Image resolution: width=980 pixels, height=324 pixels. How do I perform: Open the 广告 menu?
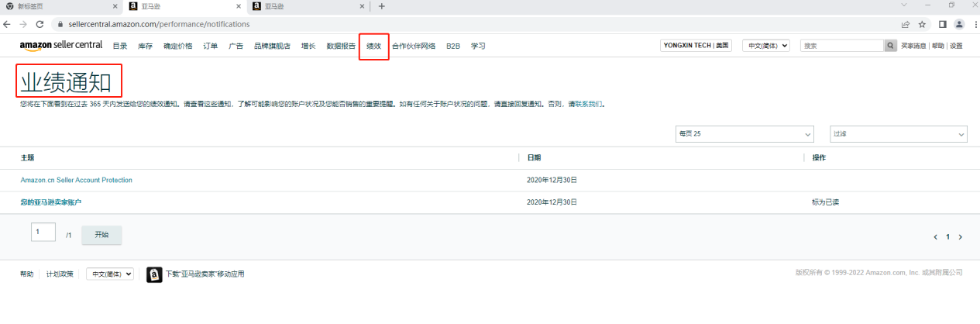point(236,46)
